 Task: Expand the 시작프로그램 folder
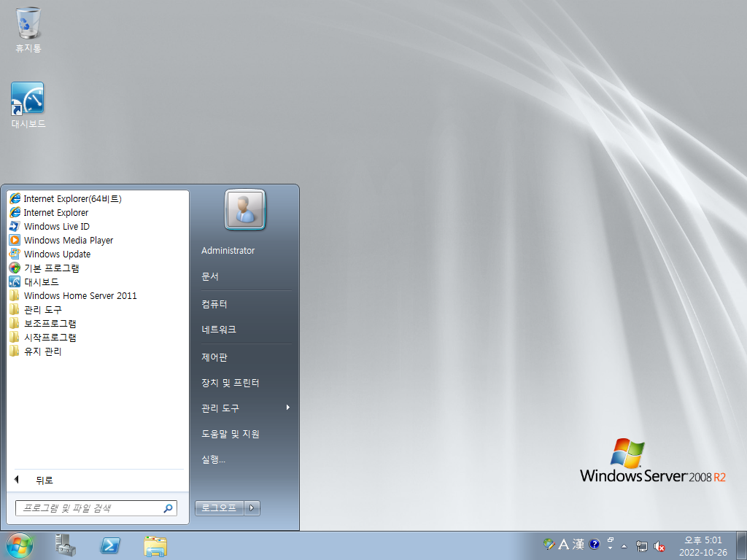[x=98, y=337]
